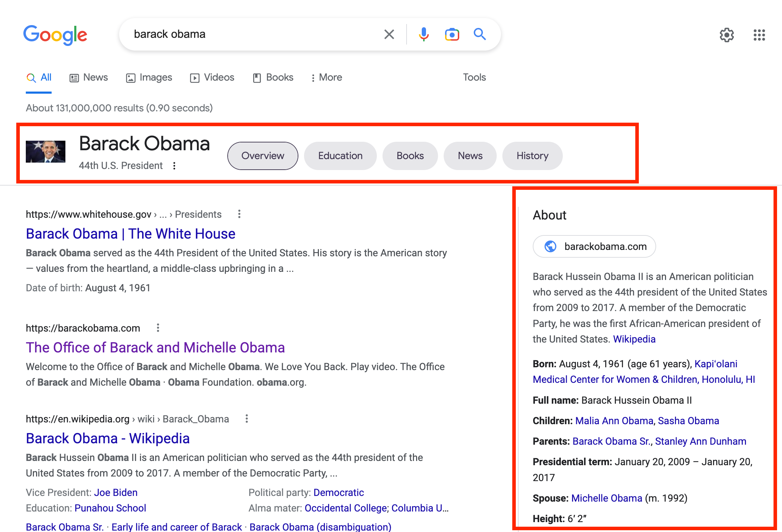Click the https://www.whitehouse.gov breadcrumb URL
The height and width of the screenshot is (532, 782).
coord(89,214)
